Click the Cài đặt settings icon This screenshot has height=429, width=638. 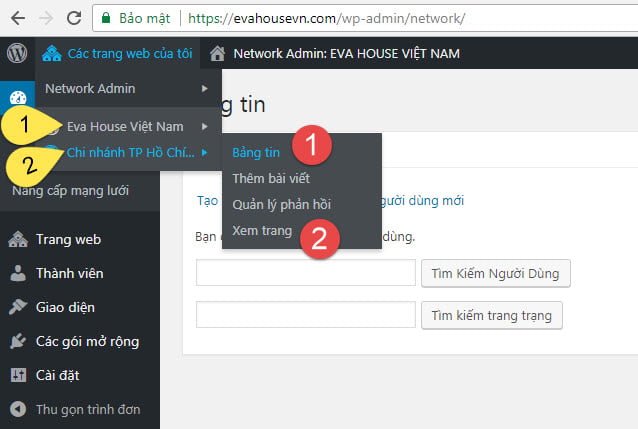[17, 375]
